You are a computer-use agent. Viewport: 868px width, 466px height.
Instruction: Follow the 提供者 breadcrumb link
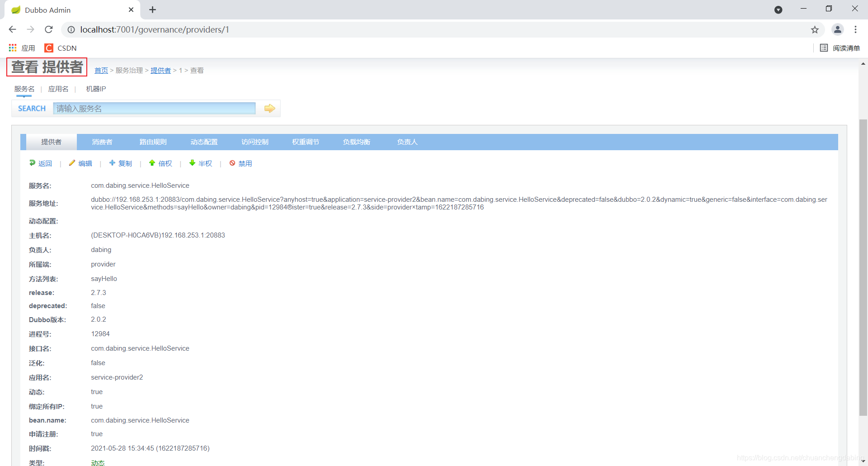[x=160, y=71]
